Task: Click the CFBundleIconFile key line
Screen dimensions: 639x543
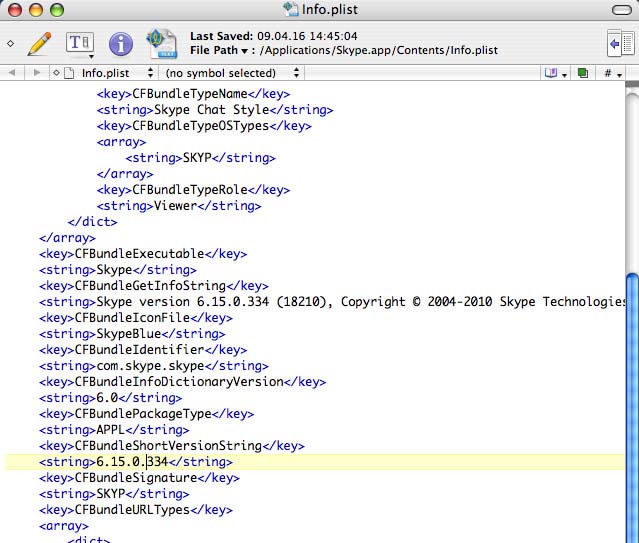Action: [136, 318]
